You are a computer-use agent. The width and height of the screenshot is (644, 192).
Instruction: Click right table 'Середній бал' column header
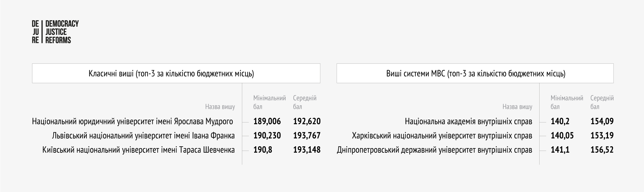tap(602, 102)
